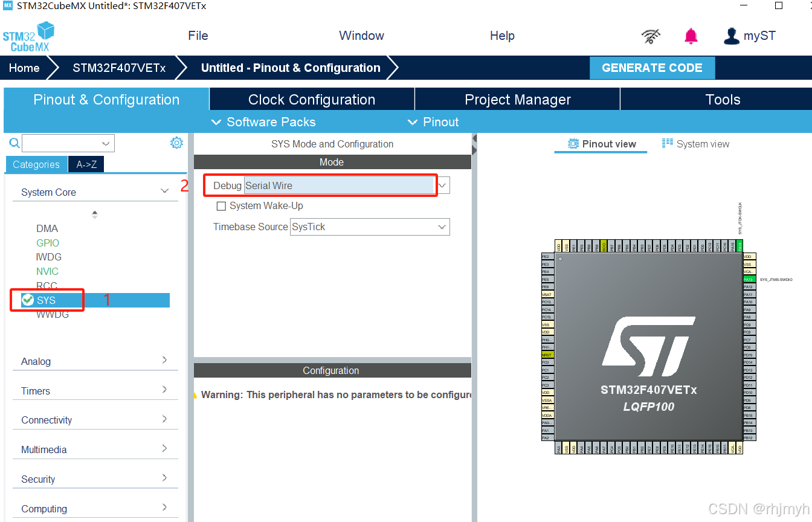
Task: Click the MX icon in the title bar
Action: pyautogui.click(x=8, y=5)
